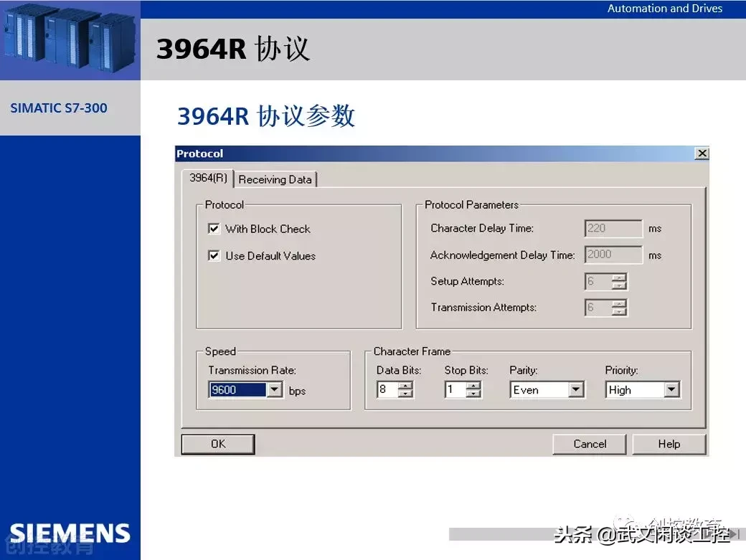
Task: Open the Priority dropdown menu
Action: click(671, 390)
